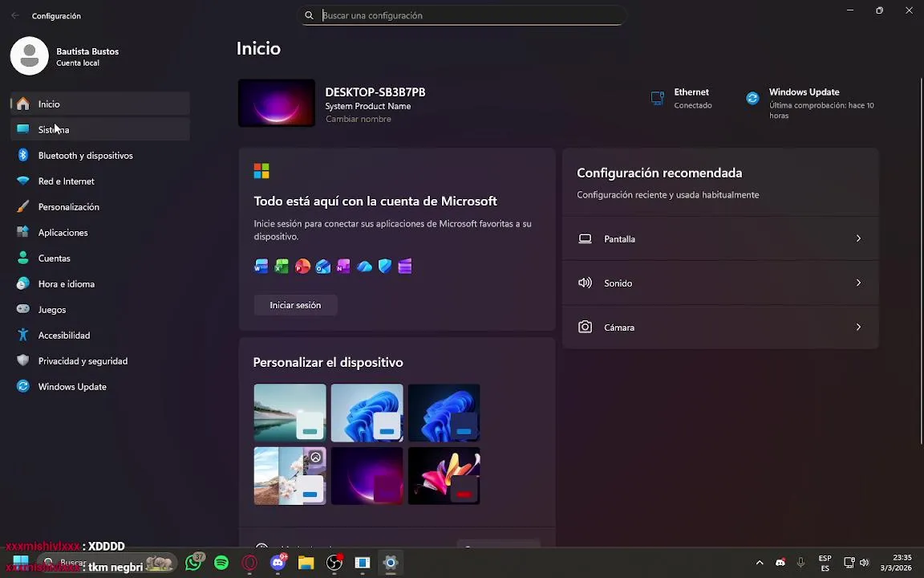924x578 pixels.
Task: Open the Pantalla recommended setting
Action: pyautogui.click(x=720, y=239)
